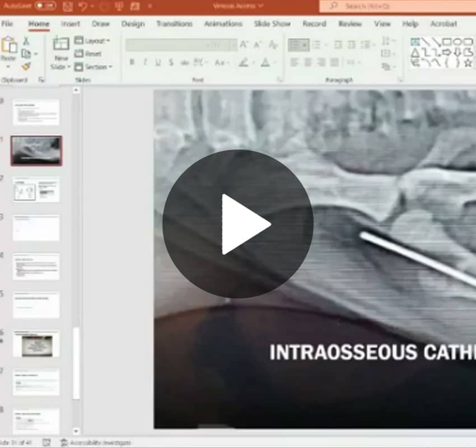Insert a New Slide
The image size is (476, 448).
click(x=61, y=53)
